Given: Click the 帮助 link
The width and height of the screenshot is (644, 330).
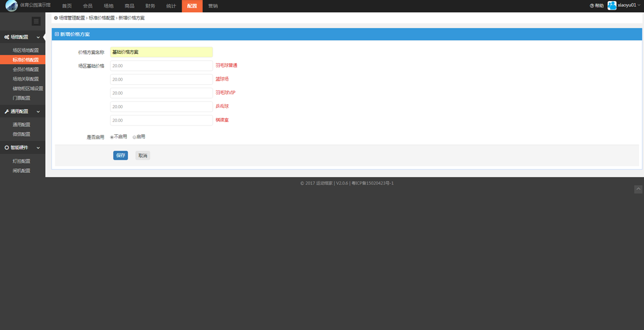Looking at the screenshot, I should [599, 6].
